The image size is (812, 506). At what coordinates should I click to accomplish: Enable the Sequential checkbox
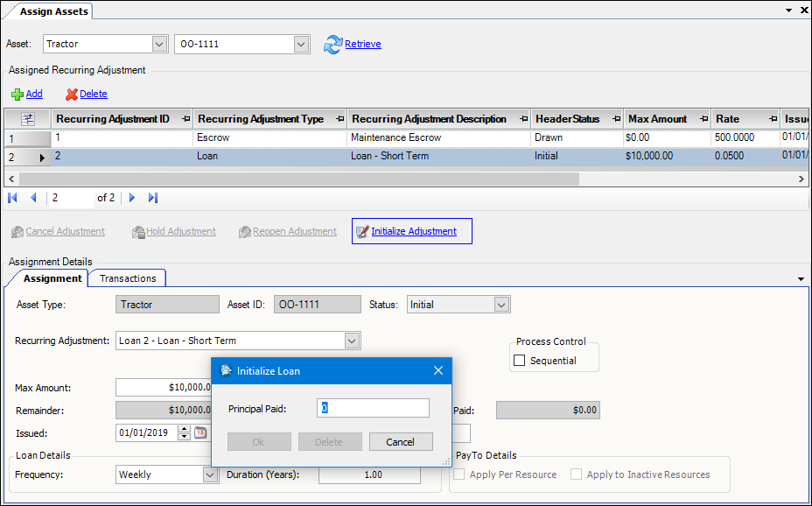click(520, 361)
